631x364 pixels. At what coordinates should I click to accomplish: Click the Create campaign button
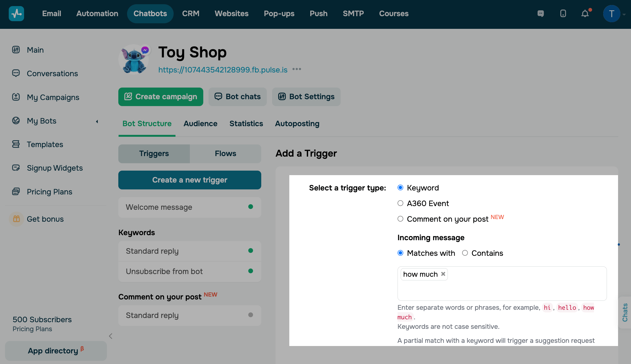click(161, 97)
